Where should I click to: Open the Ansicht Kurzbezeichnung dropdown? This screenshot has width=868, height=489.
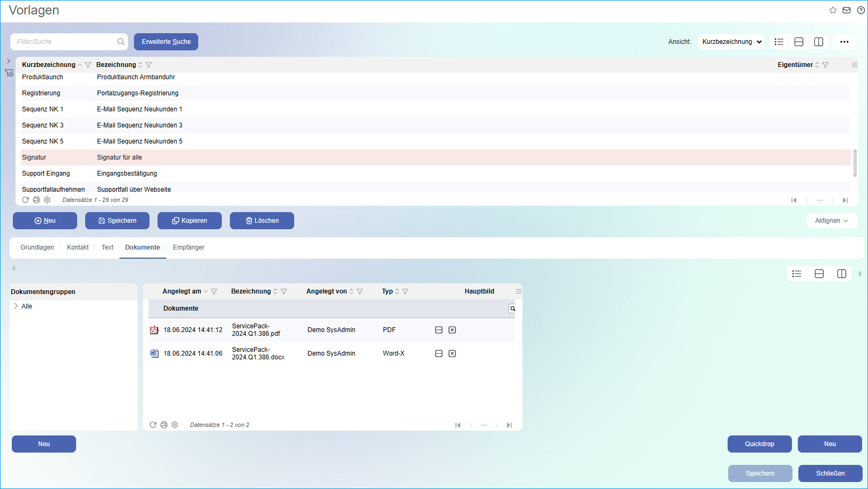pos(731,42)
